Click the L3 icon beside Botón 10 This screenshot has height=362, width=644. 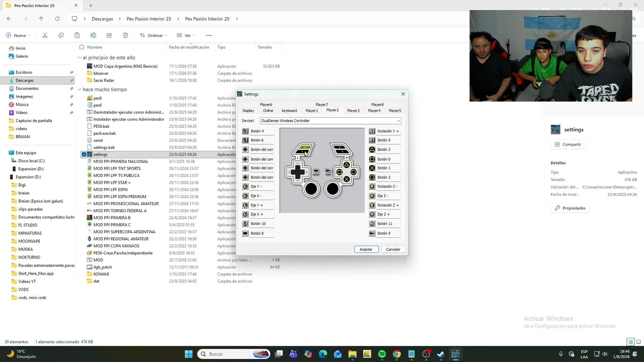point(246,224)
